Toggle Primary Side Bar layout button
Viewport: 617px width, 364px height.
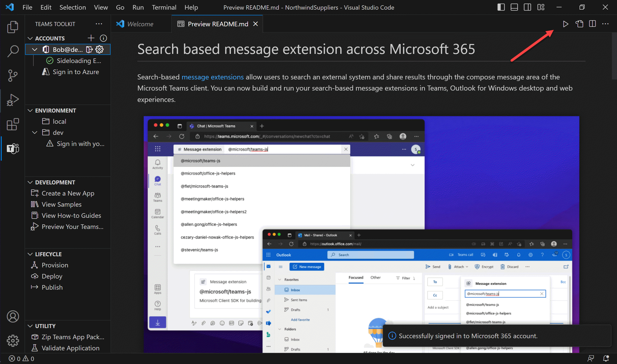coord(501,7)
